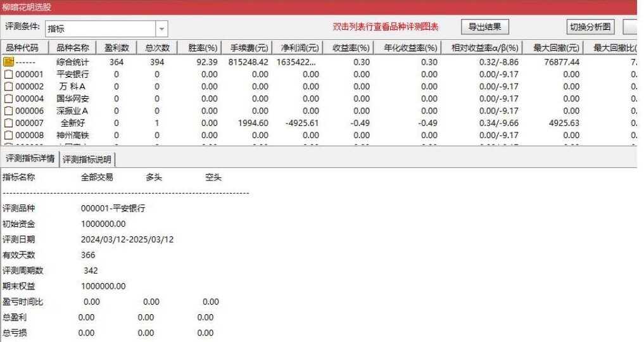
Task: Click the document icon beside 000002
Action: tap(8, 87)
